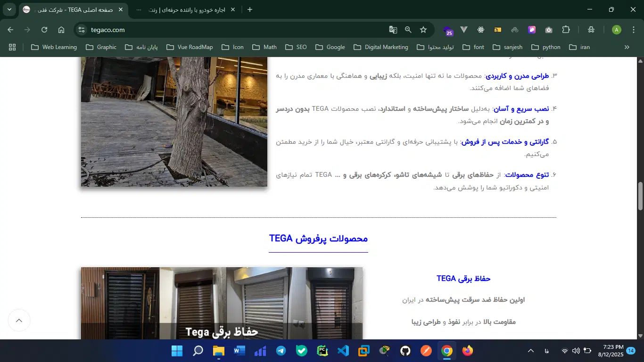644x362 pixels.
Task: Reload the tegaco.com page
Action: click(44, 30)
